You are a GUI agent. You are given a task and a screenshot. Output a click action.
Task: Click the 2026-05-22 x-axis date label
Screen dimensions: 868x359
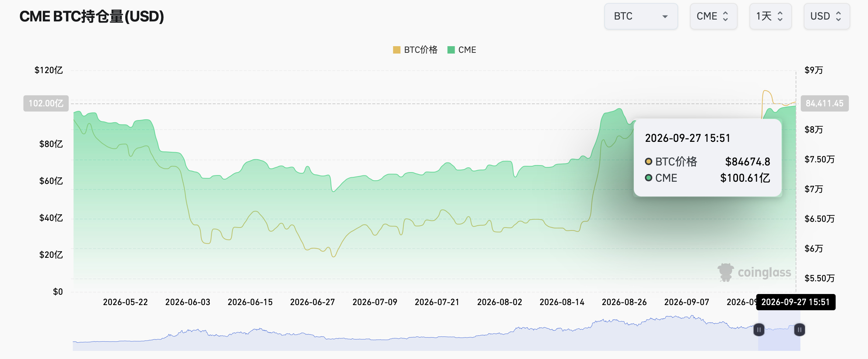[125, 302]
